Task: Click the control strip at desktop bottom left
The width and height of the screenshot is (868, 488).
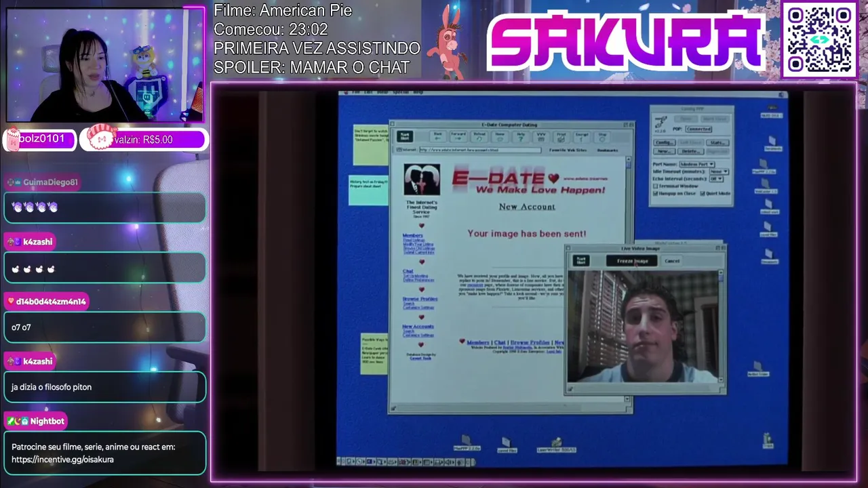Action: coord(406,462)
